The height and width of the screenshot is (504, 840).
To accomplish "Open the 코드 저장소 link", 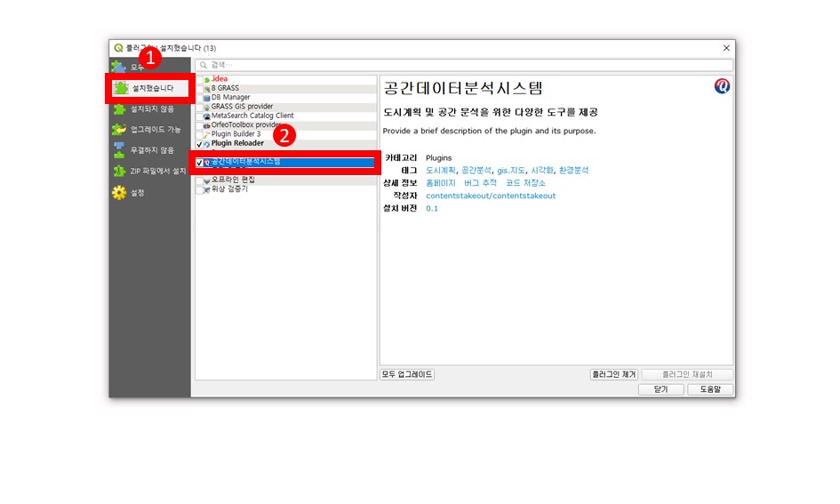I will pyautogui.click(x=525, y=183).
